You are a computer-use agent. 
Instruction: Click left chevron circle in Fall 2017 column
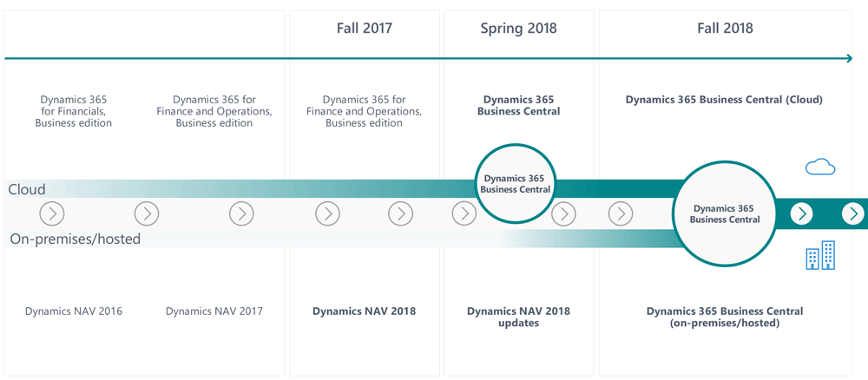(x=328, y=213)
